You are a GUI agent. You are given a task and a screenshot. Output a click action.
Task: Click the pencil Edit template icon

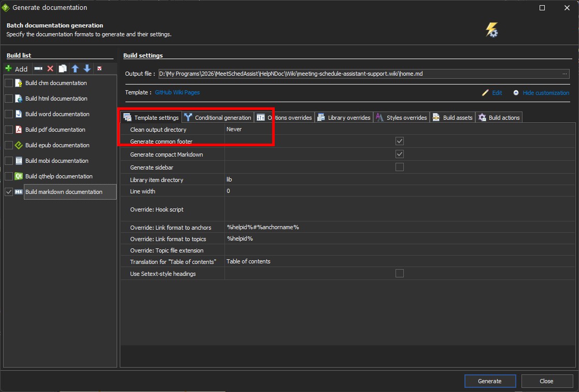(x=485, y=93)
